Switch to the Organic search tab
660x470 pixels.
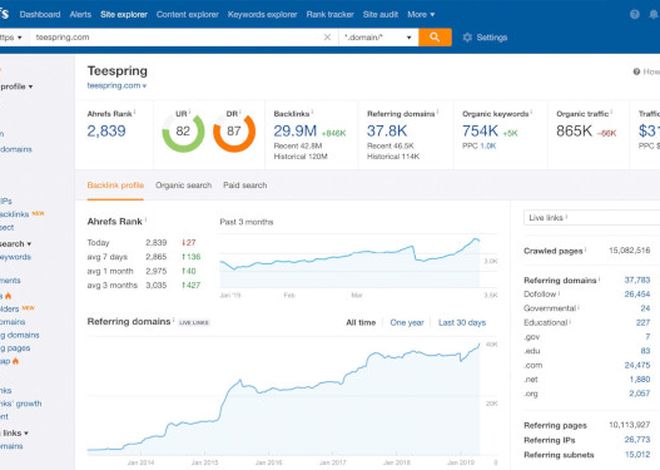[184, 185]
